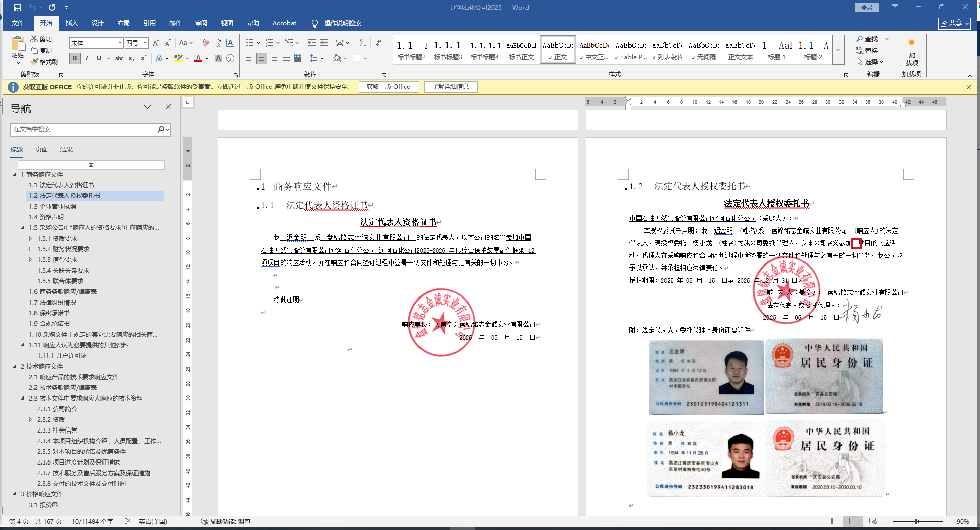Click the 共享 share button
Viewport: 980px width, 530px height.
click(955, 23)
